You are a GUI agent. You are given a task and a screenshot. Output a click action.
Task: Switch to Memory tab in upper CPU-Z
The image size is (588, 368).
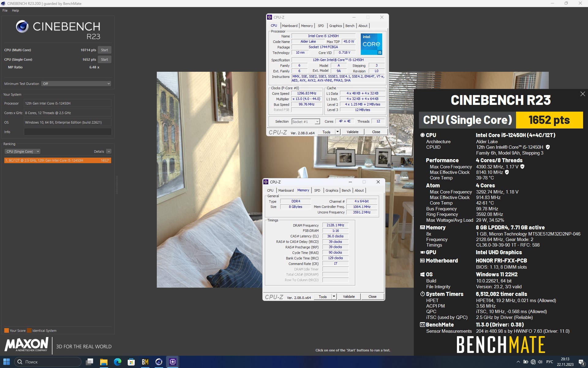click(307, 26)
